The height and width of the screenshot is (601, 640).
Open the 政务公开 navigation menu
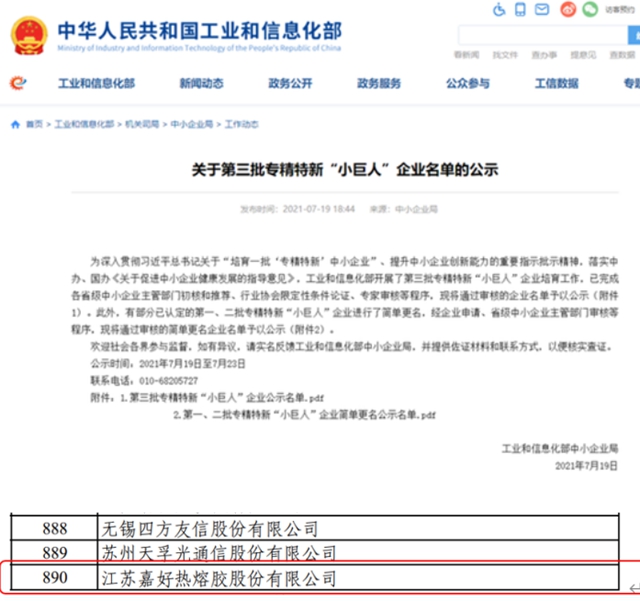coord(290,83)
